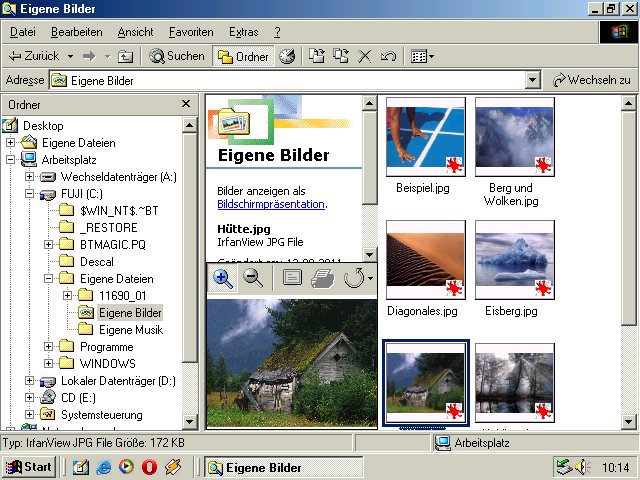Viewport: 640px width, 480px height.
Task: Select Eigene Bilder in the tree
Action: (x=130, y=313)
